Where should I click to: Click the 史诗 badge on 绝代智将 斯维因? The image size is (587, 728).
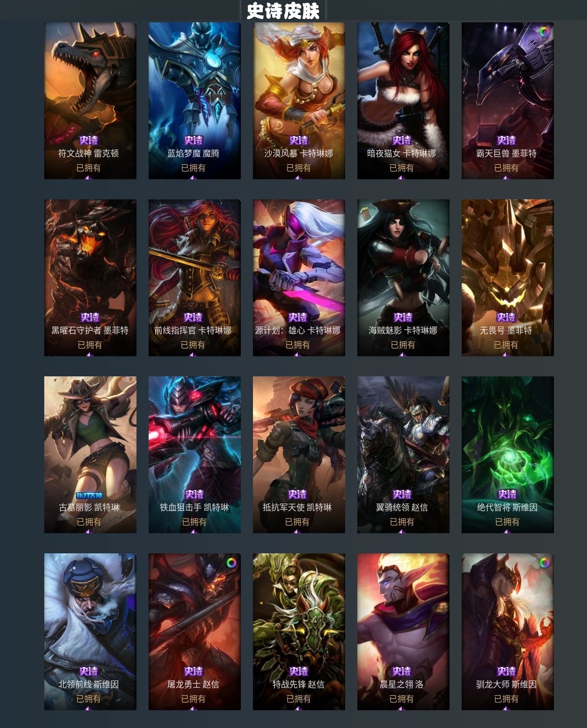point(507,494)
